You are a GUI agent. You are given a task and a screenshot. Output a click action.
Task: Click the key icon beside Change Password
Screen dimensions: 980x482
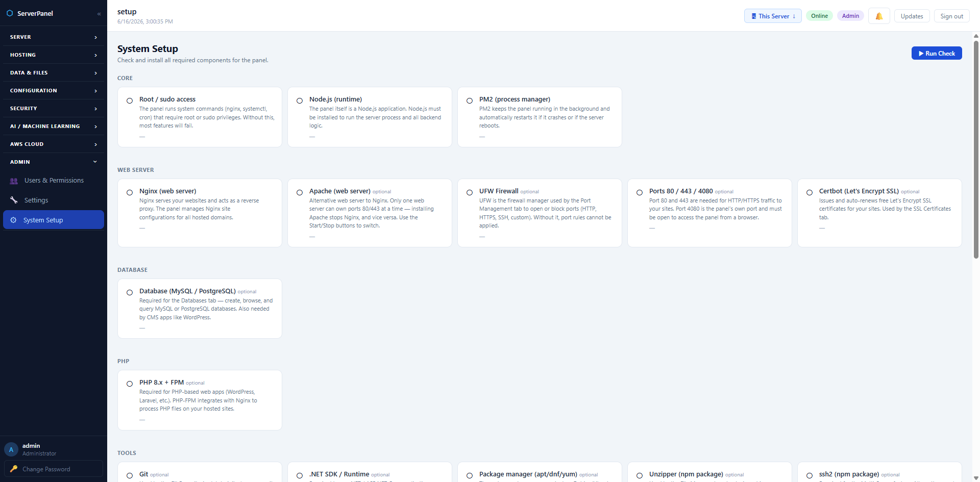[x=14, y=469]
